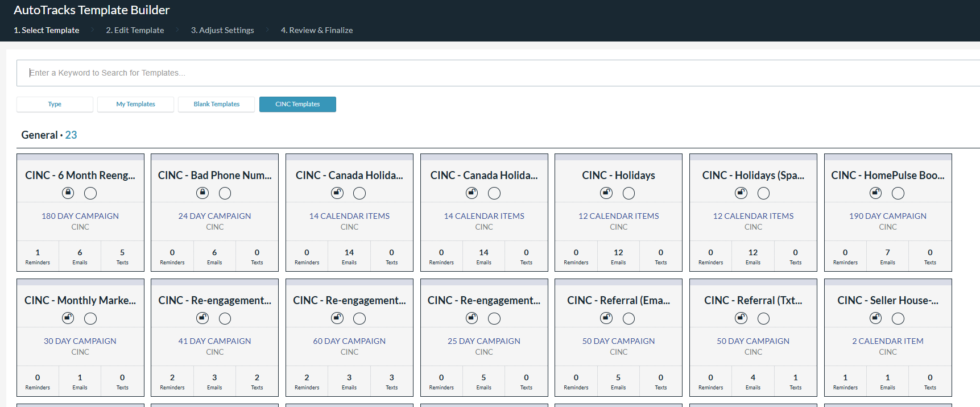Select the empty circle on the Holidays (Spa... card
Screen dimensions: 980x407
click(764, 193)
